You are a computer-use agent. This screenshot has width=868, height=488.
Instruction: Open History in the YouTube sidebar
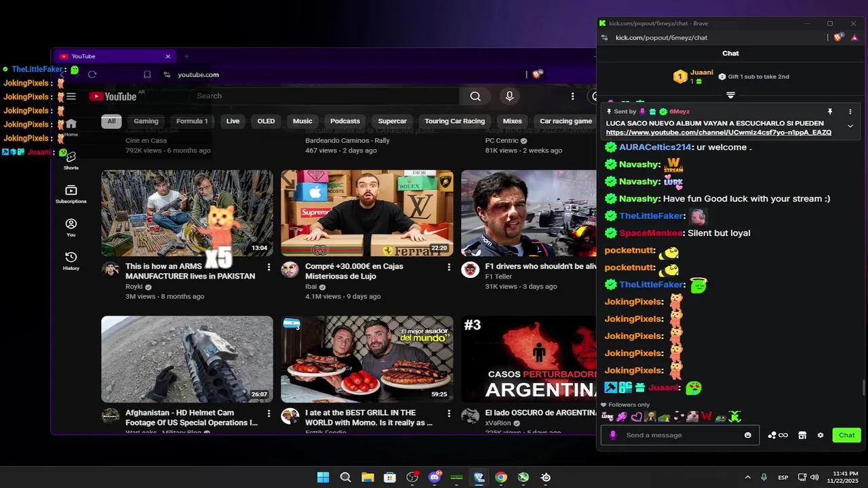tap(71, 260)
